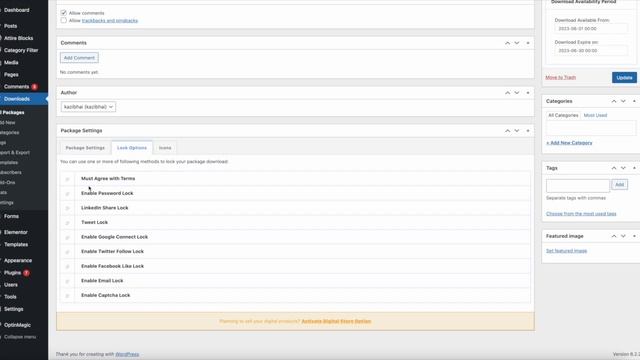Toggle Allow comments checkbox
The width and height of the screenshot is (640, 360).
point(64,13)
